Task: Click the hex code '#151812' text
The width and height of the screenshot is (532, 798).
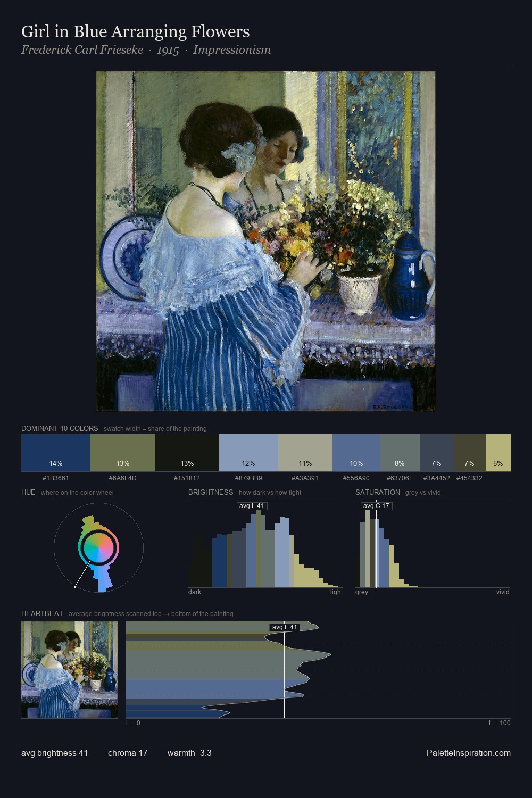Action: 187,478
